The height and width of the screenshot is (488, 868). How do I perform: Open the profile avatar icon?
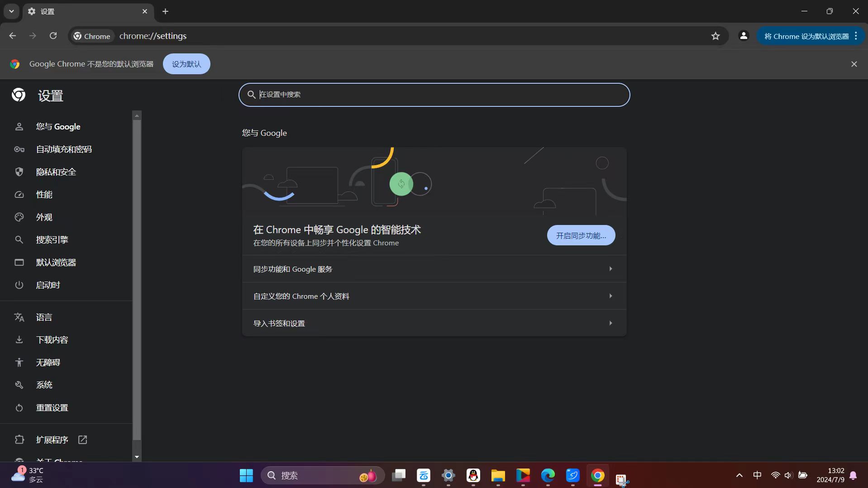pos(743,36)
